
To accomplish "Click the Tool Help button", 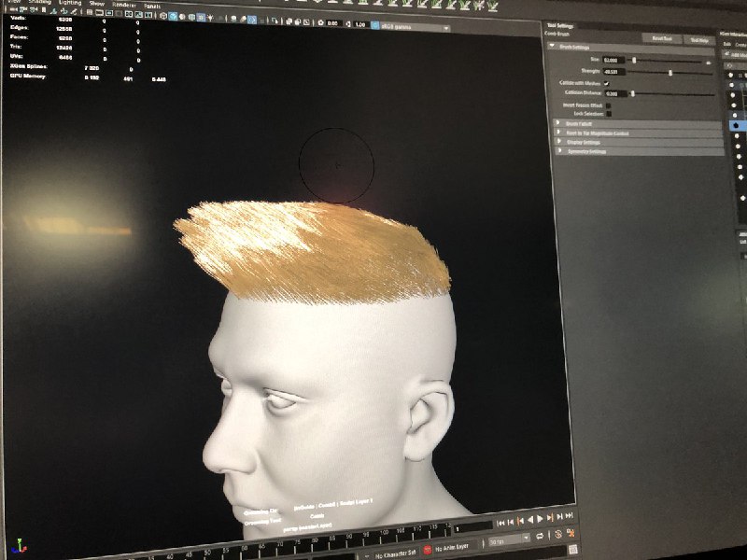I will pos(699,40).
